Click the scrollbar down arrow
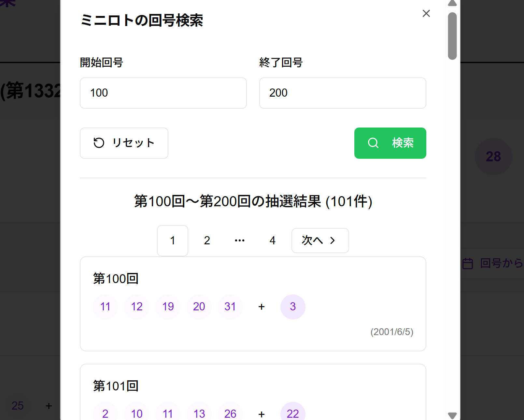 point(452,414)
